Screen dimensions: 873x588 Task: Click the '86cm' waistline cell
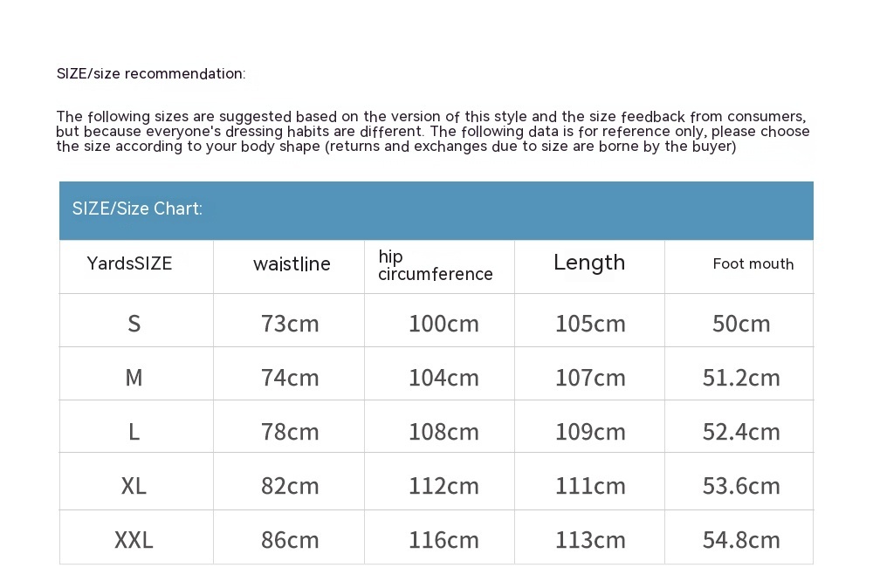pyautogui.click(x=290, y=540)
